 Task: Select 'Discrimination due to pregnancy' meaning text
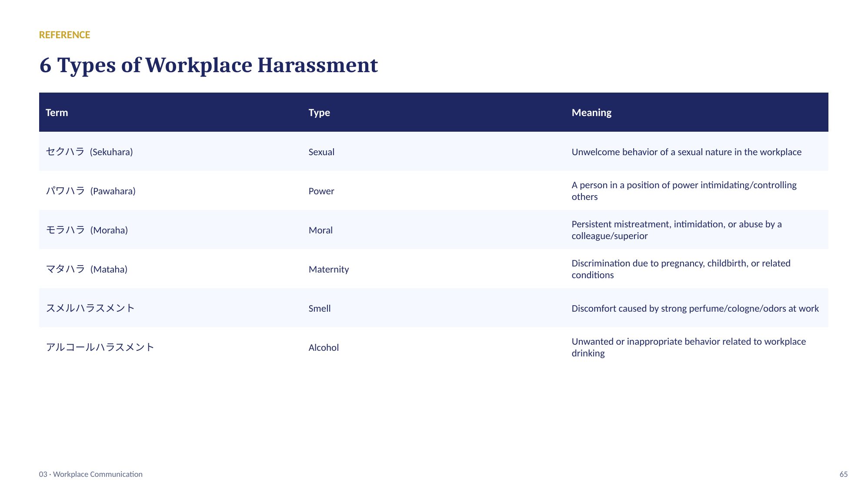click(681, 269)
